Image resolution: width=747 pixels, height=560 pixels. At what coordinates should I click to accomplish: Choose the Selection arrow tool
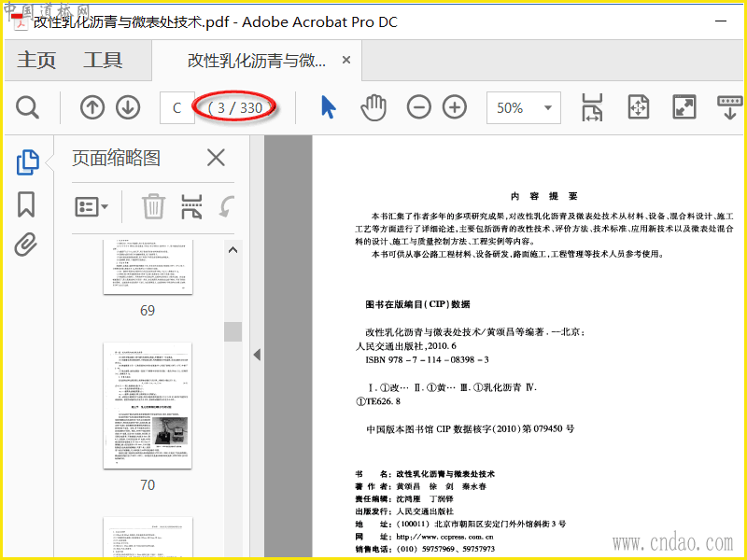tap(329, 107)
